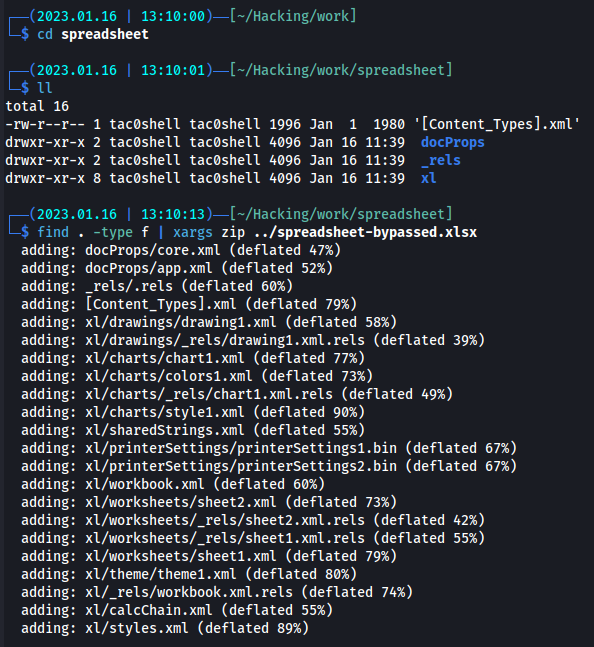Click the '[~/Hacking/work]' path in first prompt

293,16
